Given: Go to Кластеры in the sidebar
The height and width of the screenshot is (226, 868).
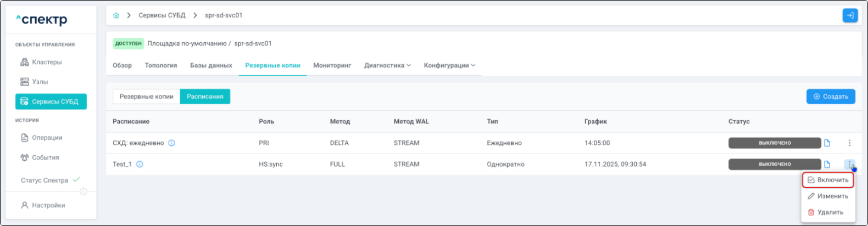Looking at the screenshot, I should [47, 62].
